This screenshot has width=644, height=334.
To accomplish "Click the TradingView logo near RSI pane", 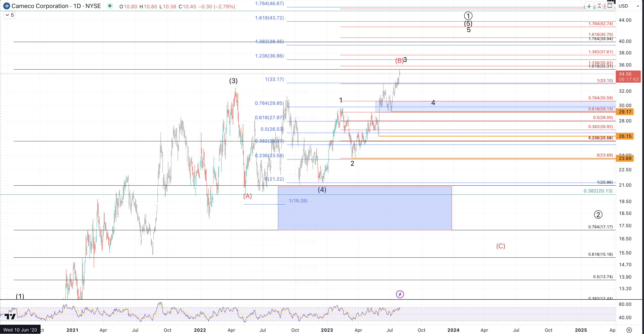I will tap(10, 316).
